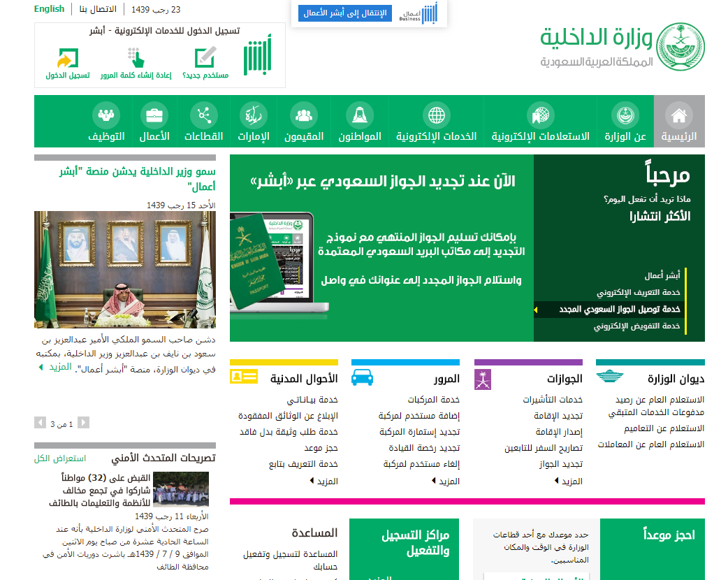
Task: Click the passport renewal banner image
Action: [x=381, y=248]
